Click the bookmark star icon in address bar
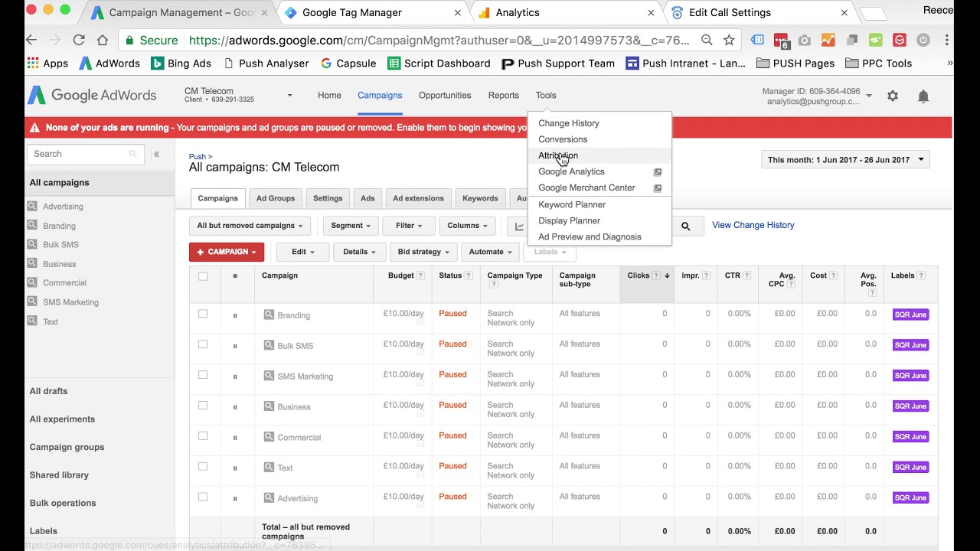Screen dimensions: 980x551 729,40
